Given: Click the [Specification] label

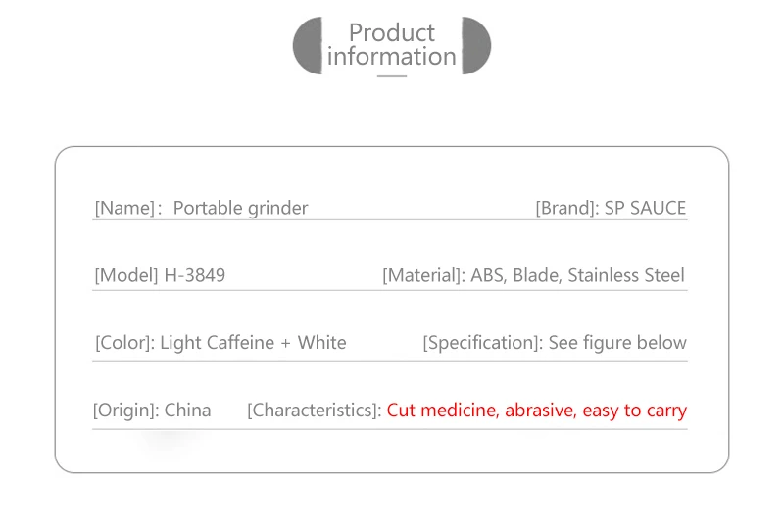Looking at the screenshot, I should pyautogui.click(x=483, y=343).
